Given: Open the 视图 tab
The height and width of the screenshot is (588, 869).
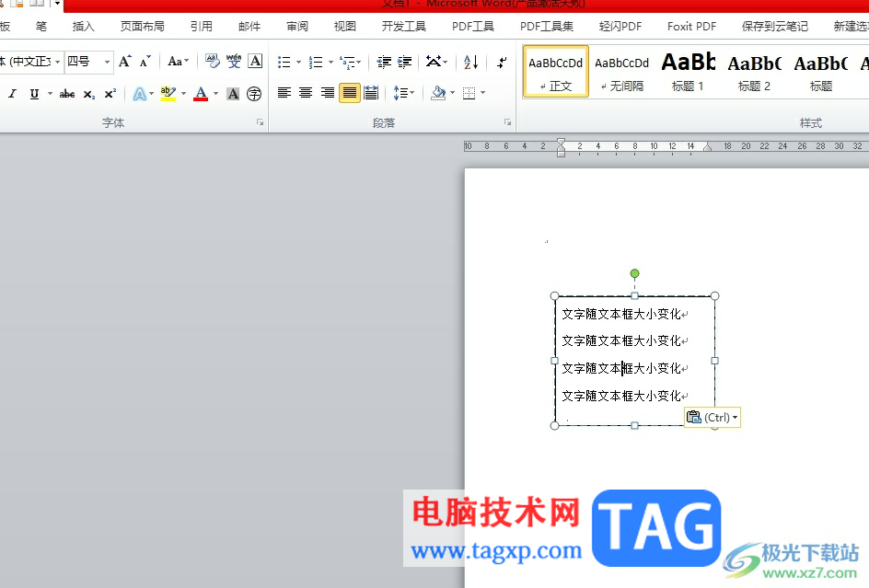Looking at the screenshot, I should [x=344, y=26].
